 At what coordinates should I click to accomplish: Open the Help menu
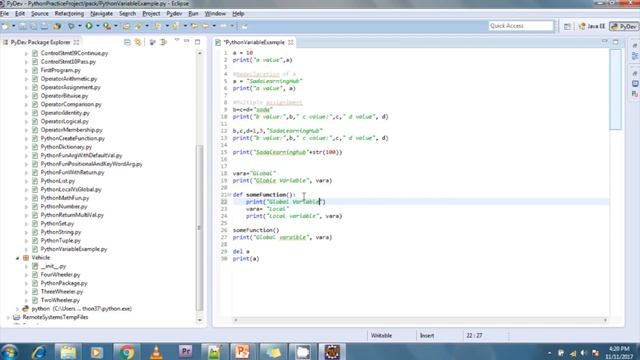pyautogui.click(x=238, y=13)
